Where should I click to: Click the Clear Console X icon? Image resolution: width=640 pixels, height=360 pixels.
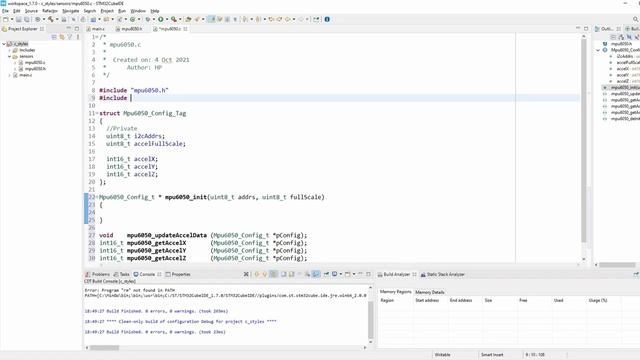point(246,274)
